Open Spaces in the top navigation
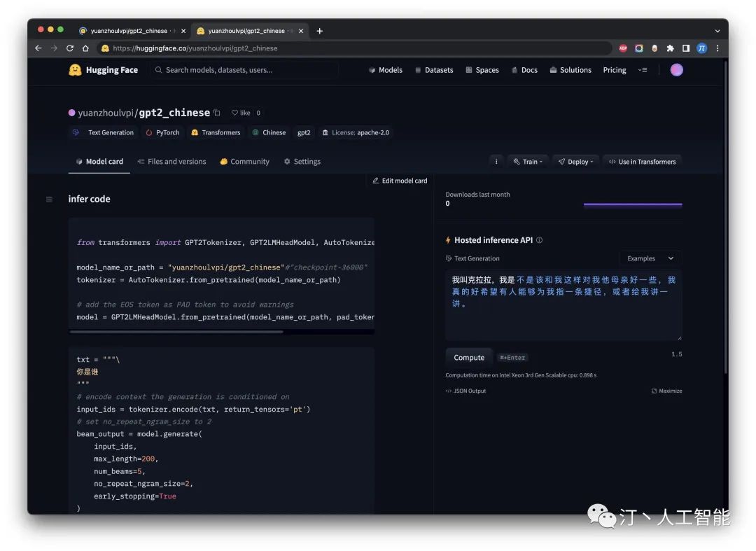Screen dimensions: 756x551 point(482,70)
